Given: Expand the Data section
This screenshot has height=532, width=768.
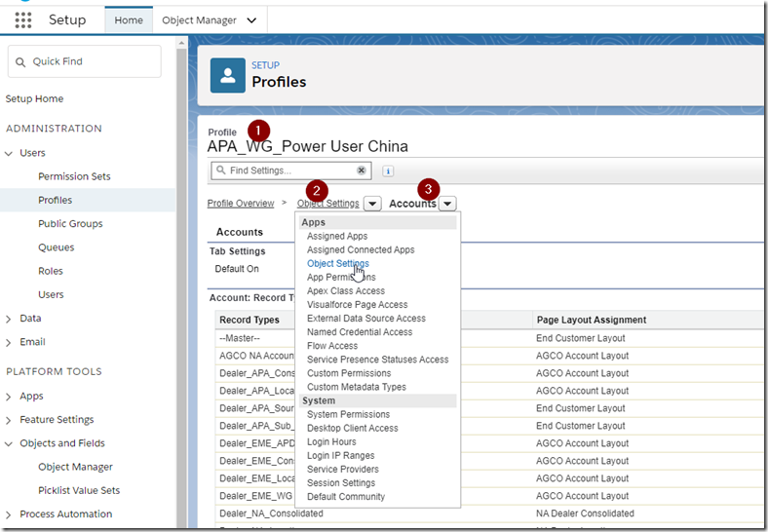Looking at the screenshot, I should pyautogui.click(x=9, y=319).
